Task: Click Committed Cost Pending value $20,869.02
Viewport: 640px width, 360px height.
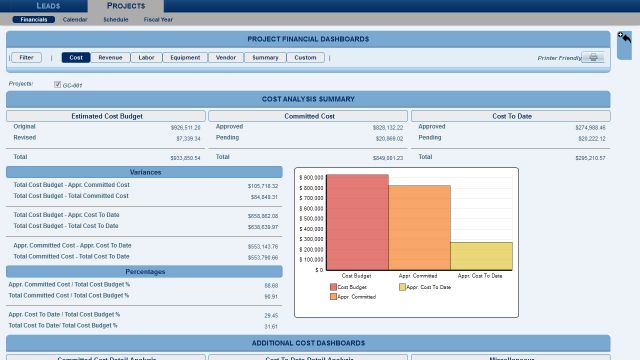Action: 389,139
